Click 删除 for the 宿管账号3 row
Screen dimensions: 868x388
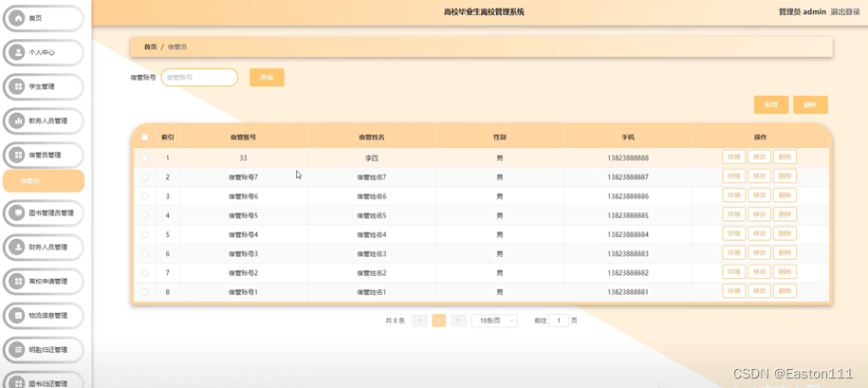pyautogui.click(x=785, y=253)
